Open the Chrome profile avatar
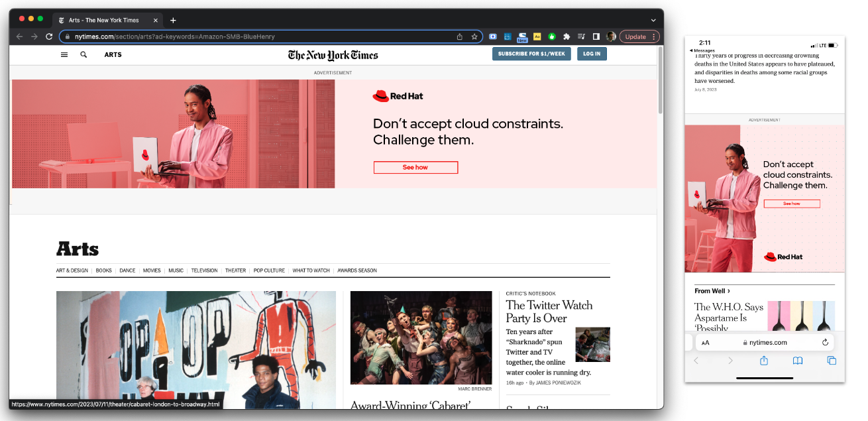The image size is (868, 421). pos(611,36)
